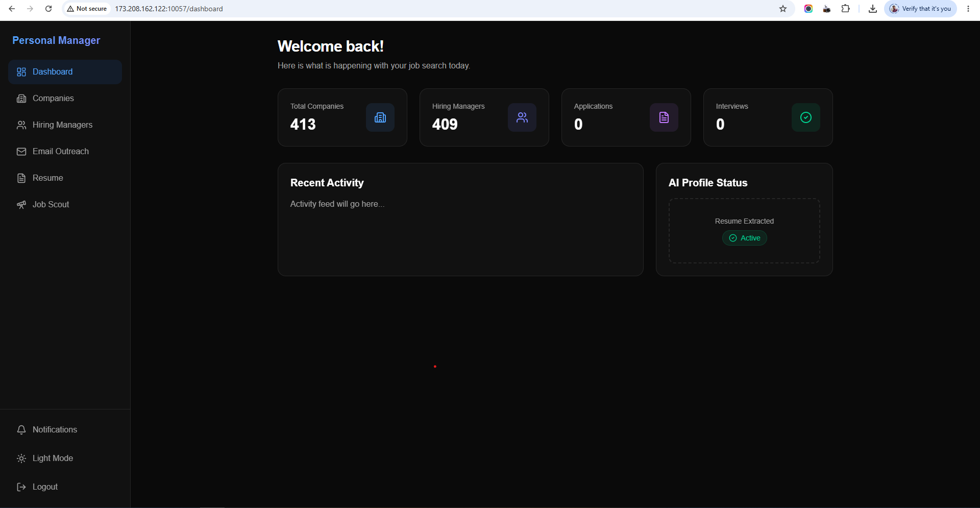This screenshot has width=980, height=508.
Task: Click the colorful circle extension icon
Action: (808, 9)
